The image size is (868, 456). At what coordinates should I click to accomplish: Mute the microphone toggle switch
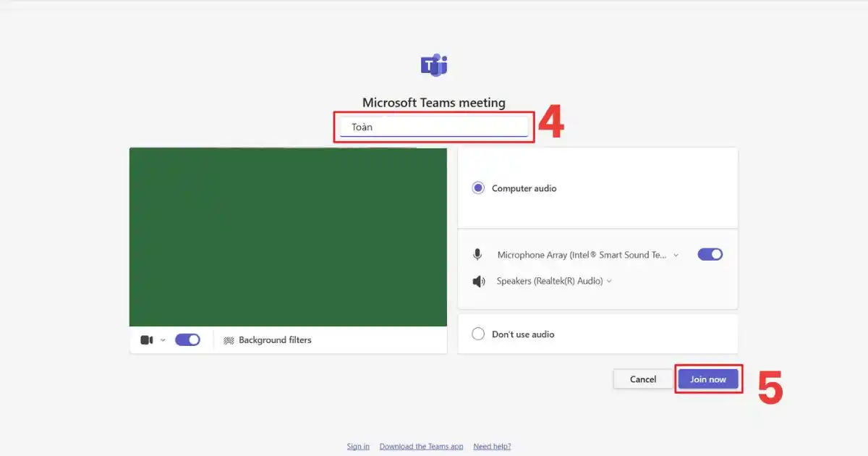[x=710, y=255]
